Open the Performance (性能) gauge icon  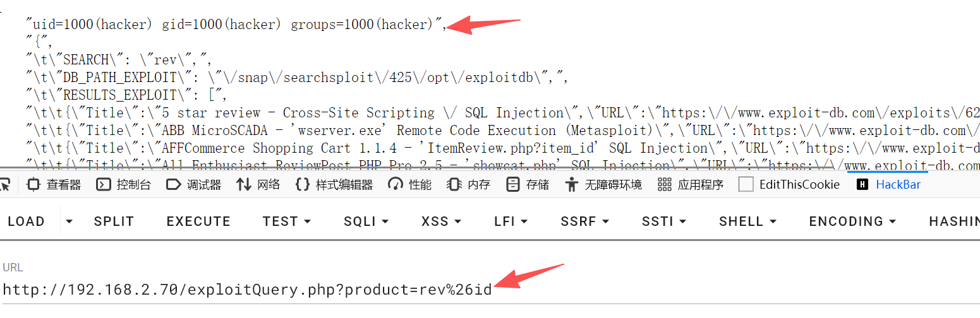click(396, 185)
